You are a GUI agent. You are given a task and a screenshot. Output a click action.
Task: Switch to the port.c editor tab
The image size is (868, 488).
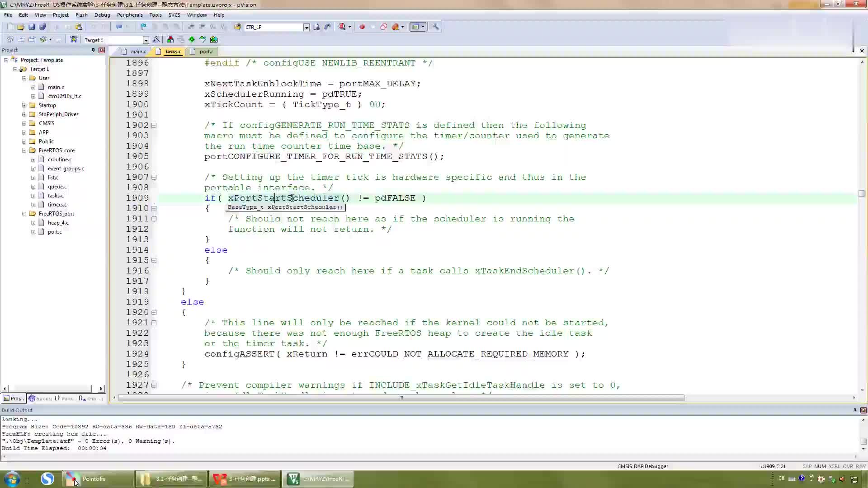coord(203,52)
